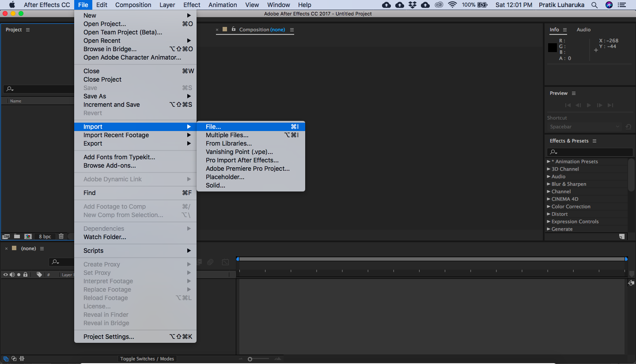Expand the Generate effects category

point(549,229)
